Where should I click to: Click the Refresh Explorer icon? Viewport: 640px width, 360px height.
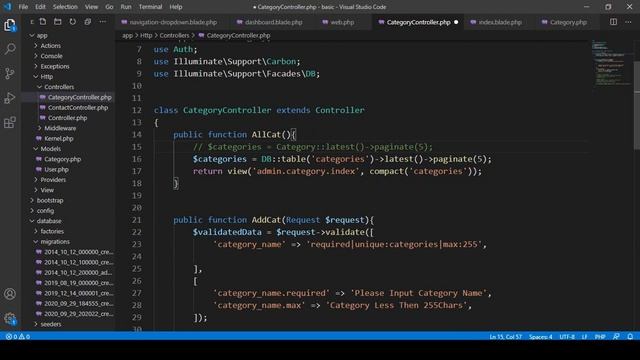tap(73, 22)
